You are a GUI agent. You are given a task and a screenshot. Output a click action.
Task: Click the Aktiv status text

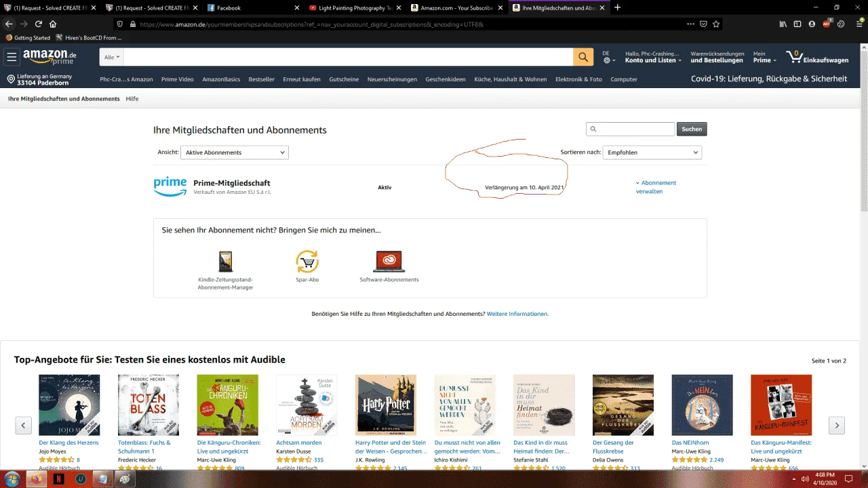tap(384, 187)
